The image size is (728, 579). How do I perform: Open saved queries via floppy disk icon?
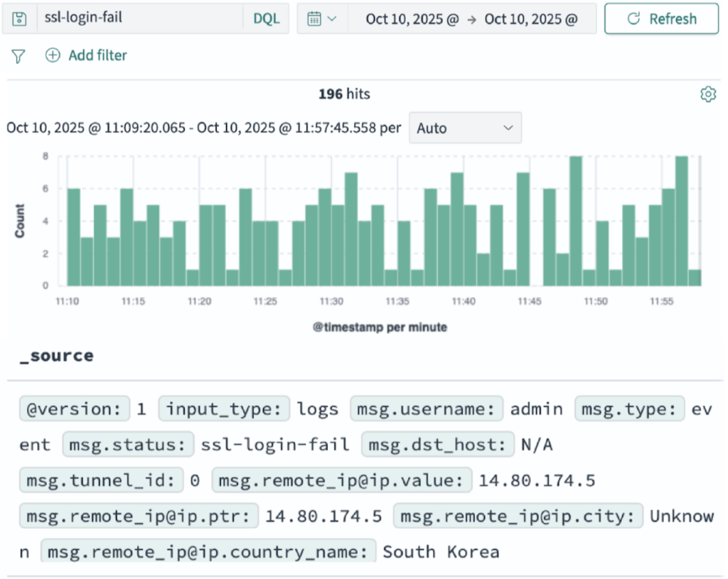click(18, 18)
